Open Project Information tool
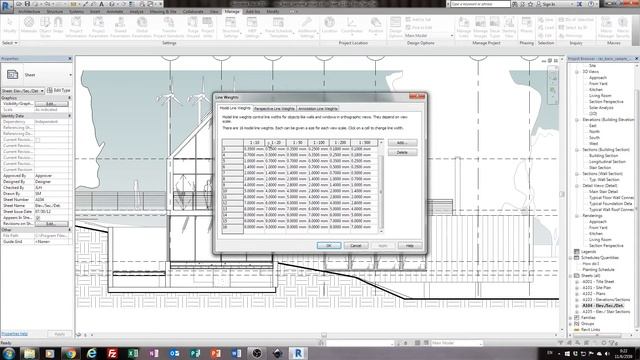The width and height of the screenshot is (640, 360). 76,27
